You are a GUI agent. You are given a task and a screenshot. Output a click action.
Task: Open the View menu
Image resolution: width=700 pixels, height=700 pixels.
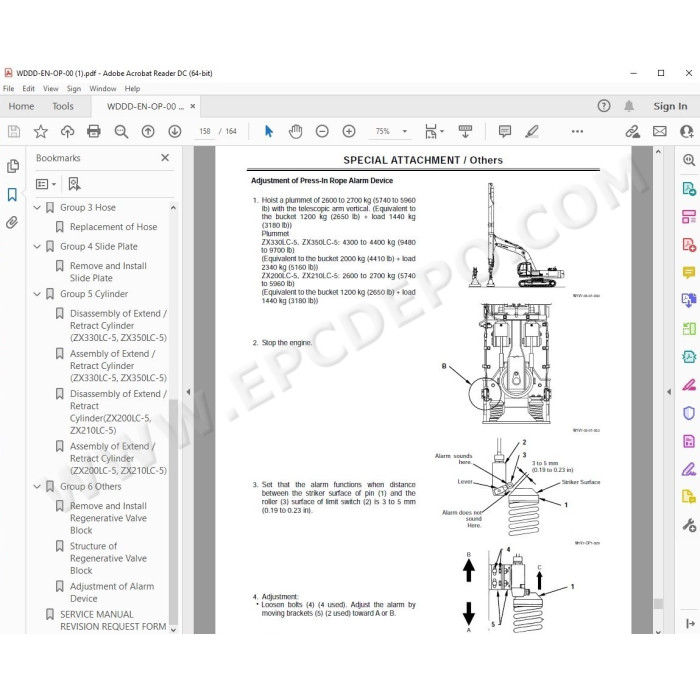[x=50, y=88]
